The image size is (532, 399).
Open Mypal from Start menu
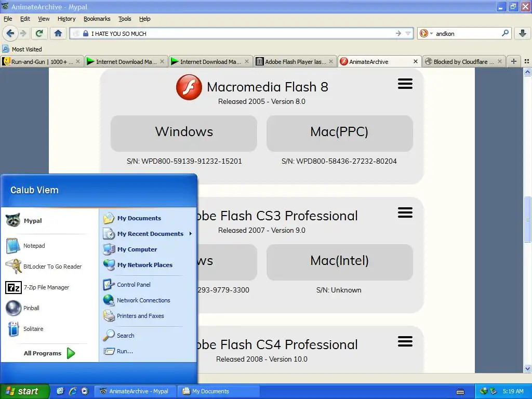click(x=49, y=220)
